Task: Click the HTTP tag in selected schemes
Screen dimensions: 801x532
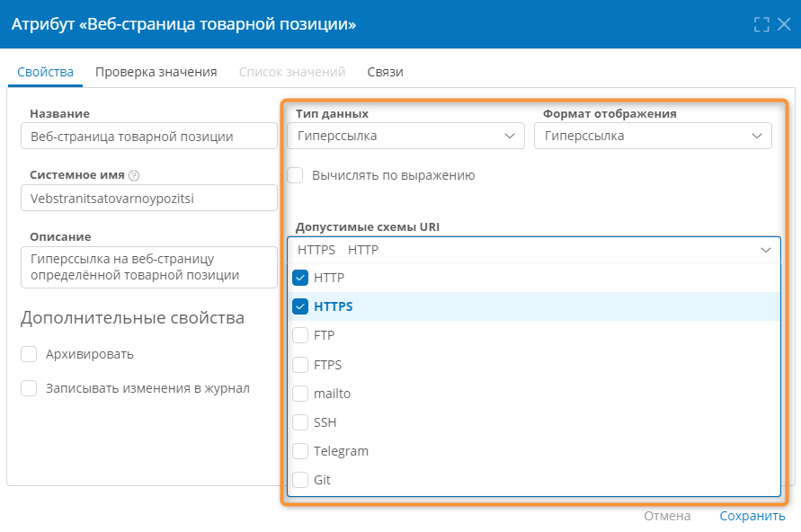Action: (x=363, y=250)
